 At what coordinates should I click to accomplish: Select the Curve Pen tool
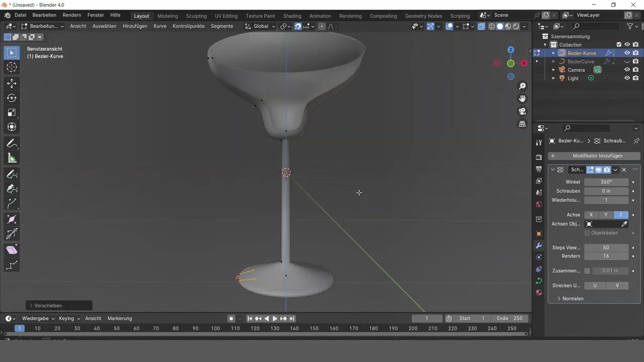[12, 189]
